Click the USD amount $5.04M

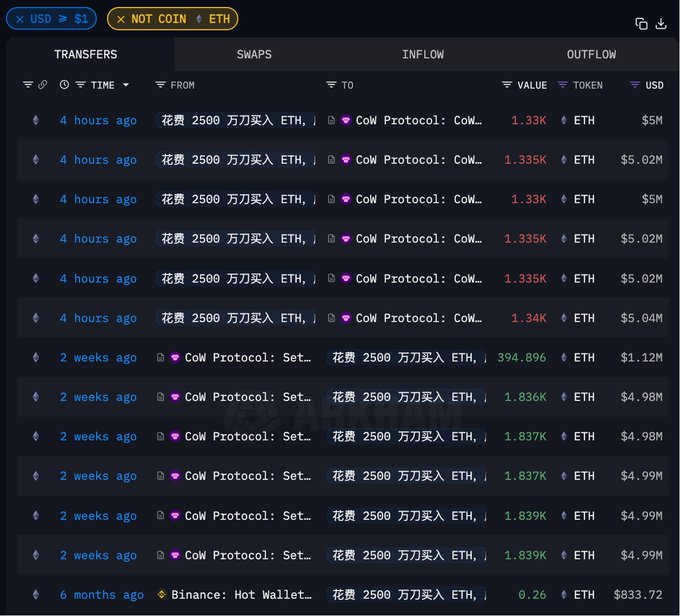[x=641, y=318]
